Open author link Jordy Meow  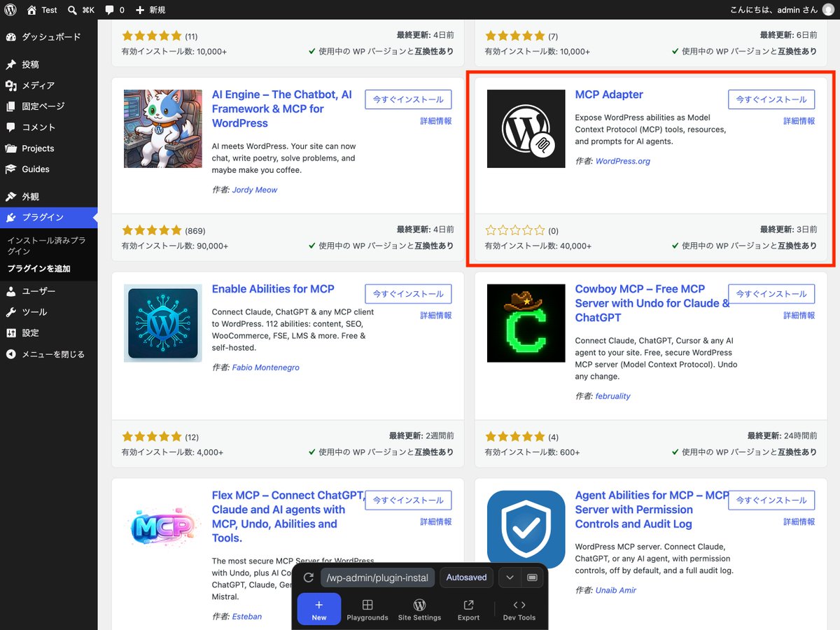(x=255, y=190)
